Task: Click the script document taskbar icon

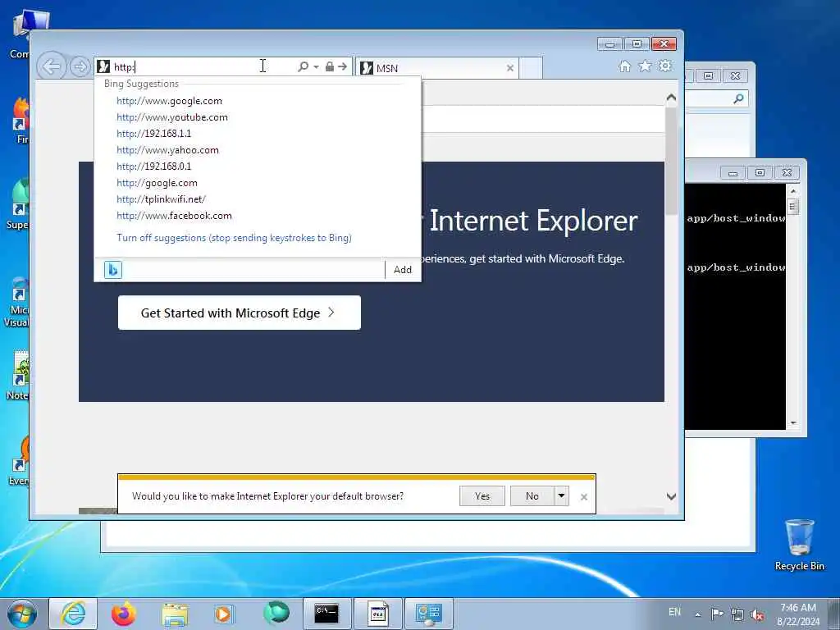Action: coord(377,614)
